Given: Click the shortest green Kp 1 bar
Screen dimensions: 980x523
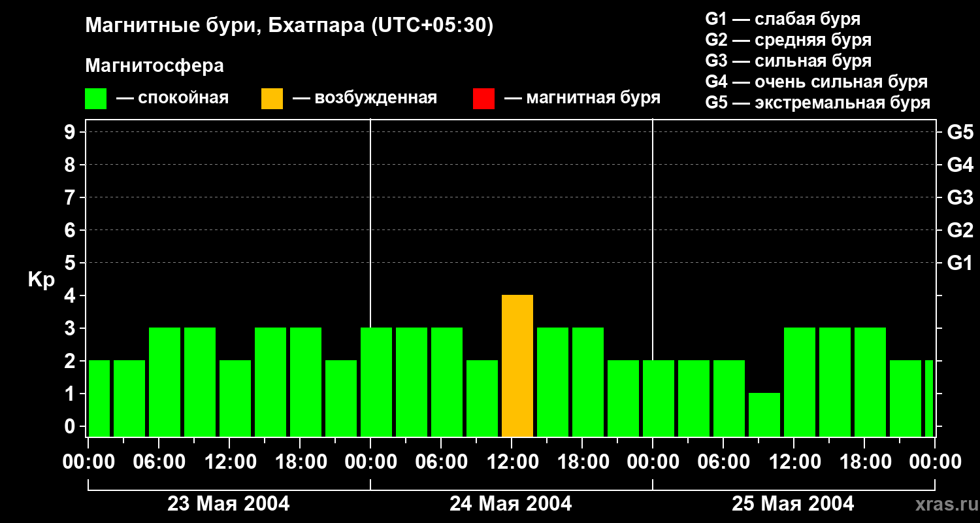Looking at the screenshot, I should click(764, 414).
